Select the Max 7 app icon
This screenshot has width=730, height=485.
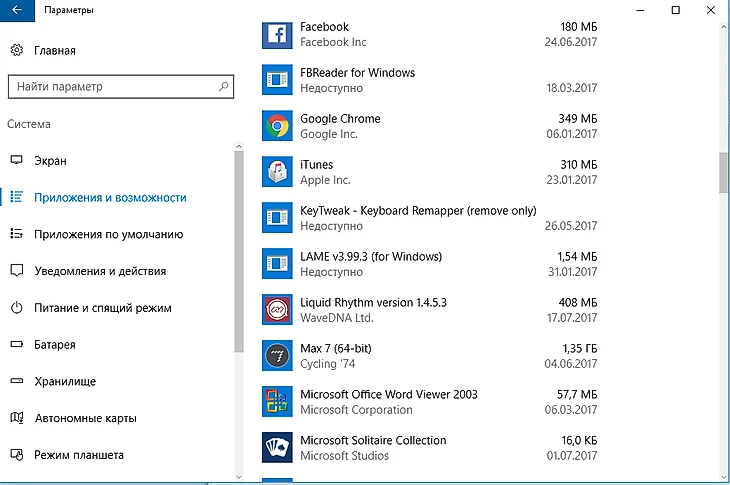[276, 356]
